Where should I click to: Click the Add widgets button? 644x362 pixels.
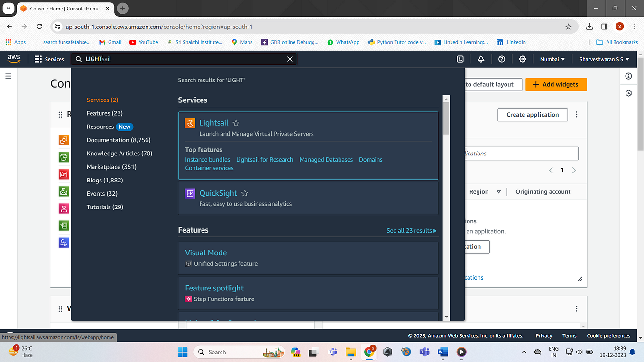click(556, 84)
